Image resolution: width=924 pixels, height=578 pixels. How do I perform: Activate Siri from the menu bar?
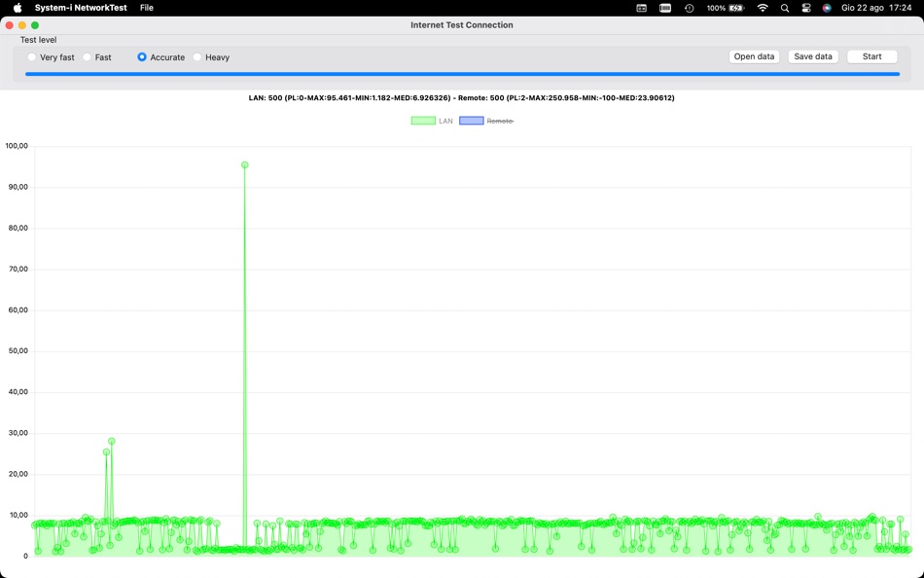(826, 7)
